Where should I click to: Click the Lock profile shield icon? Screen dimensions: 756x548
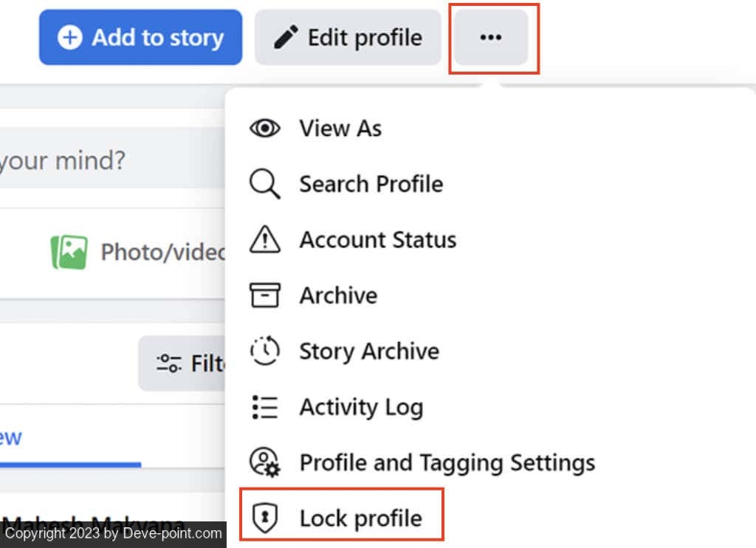(x=265, y=518)
